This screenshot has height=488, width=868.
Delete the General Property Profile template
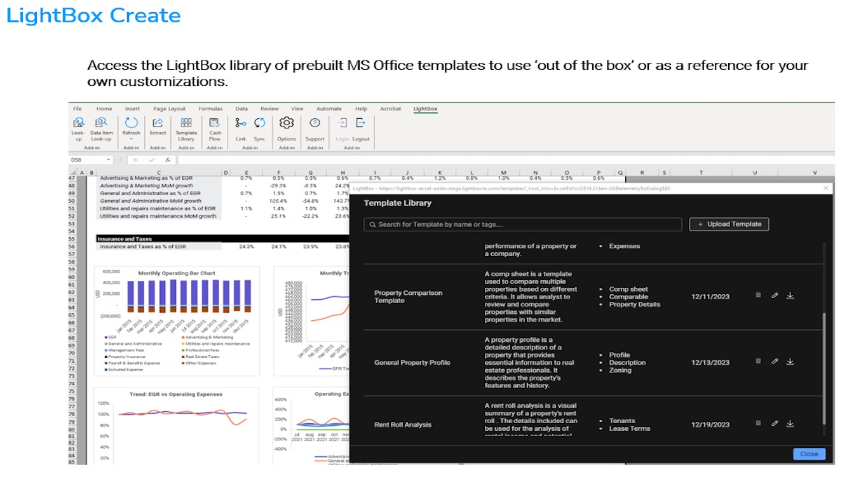(x=758, y=361)
